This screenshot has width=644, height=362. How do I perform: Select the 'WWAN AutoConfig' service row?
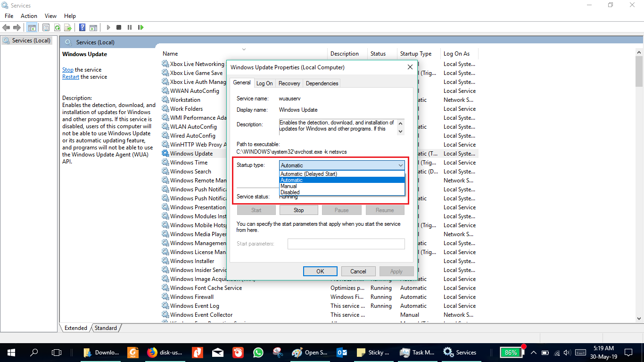click(x=320, y=91)
